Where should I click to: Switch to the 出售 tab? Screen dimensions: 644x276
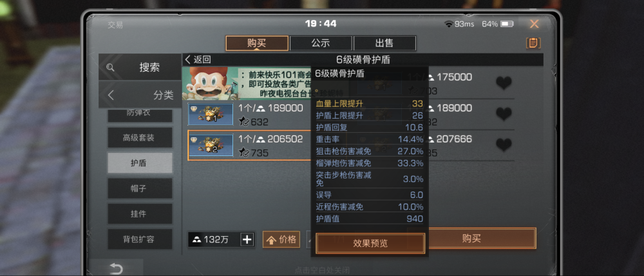coord(384,43)
